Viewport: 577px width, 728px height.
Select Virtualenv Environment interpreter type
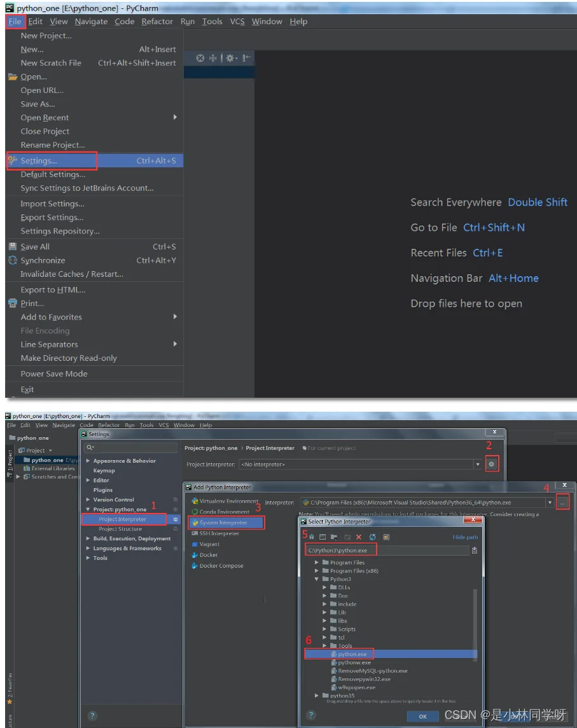(x=225, y=501)
